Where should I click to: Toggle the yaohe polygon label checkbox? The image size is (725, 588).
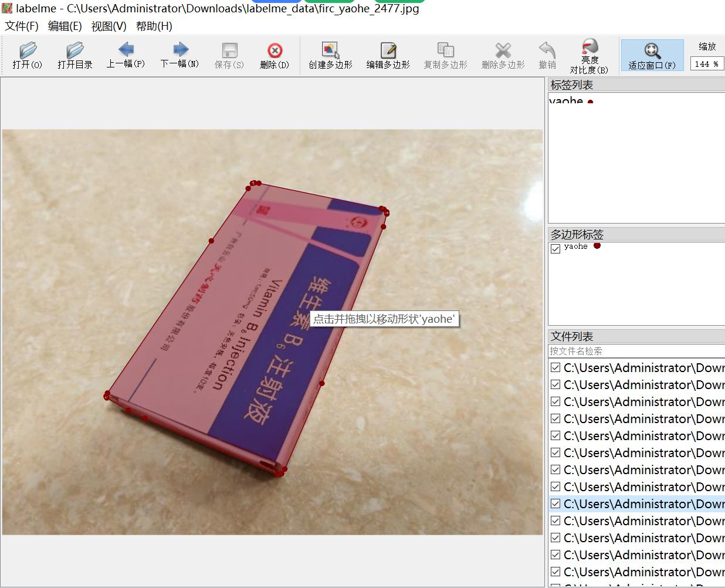click(x=555, y=248)
